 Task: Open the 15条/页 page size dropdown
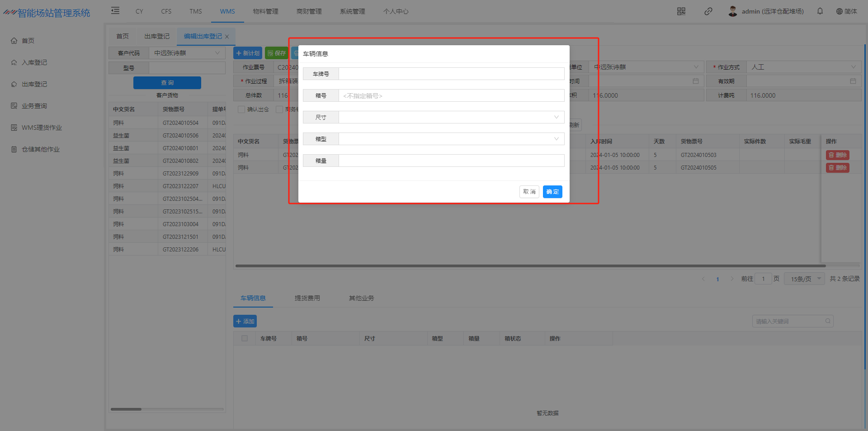tap(805, 279)
